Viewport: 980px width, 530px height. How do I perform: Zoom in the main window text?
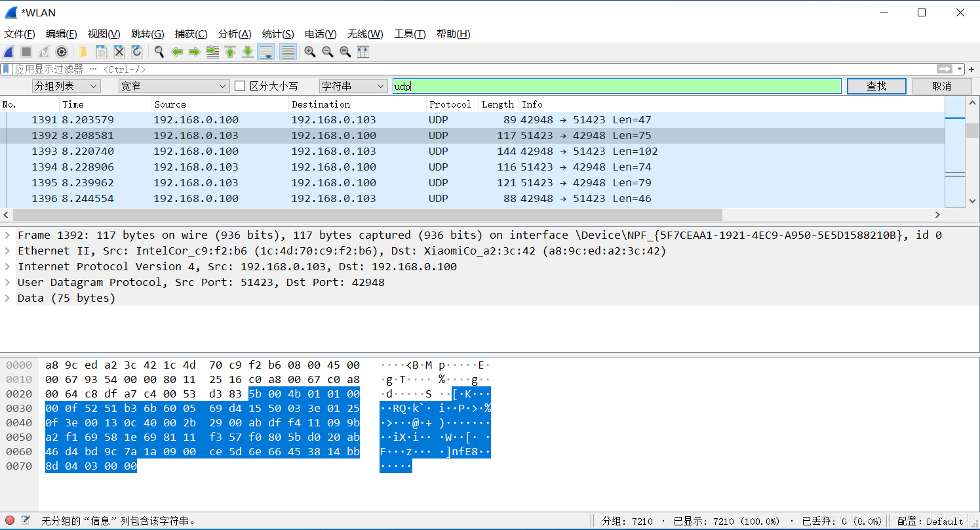click(310, 52)
